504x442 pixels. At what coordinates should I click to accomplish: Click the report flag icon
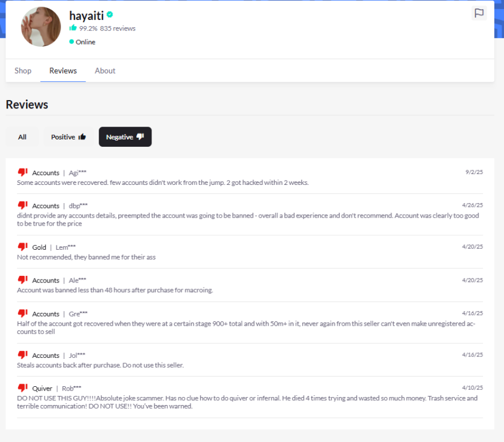[x=479, y=13]
